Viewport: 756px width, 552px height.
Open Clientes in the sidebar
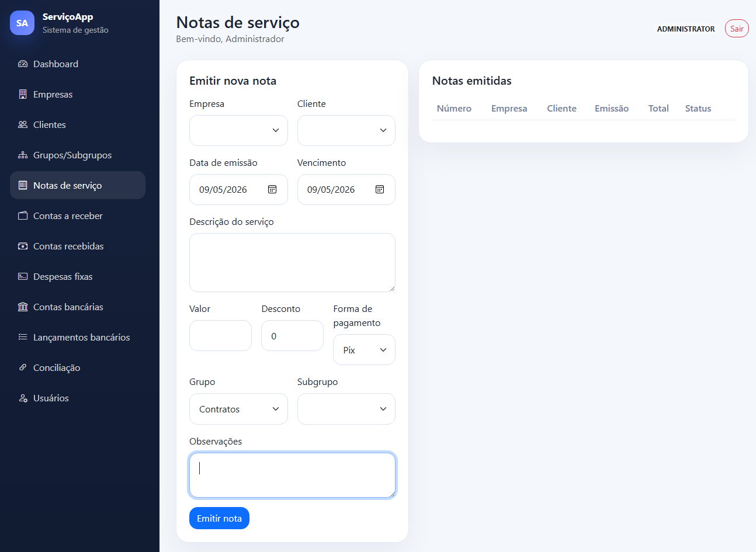point(78,124)
